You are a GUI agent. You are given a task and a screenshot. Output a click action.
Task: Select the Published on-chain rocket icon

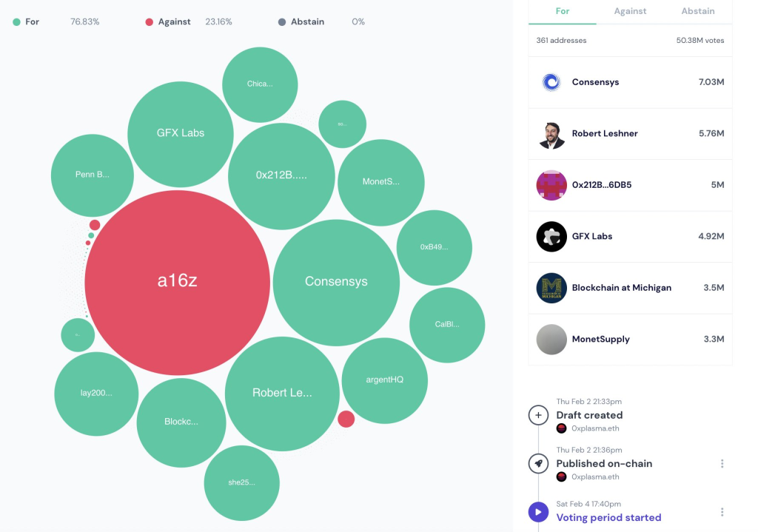[x=538, y=464]
